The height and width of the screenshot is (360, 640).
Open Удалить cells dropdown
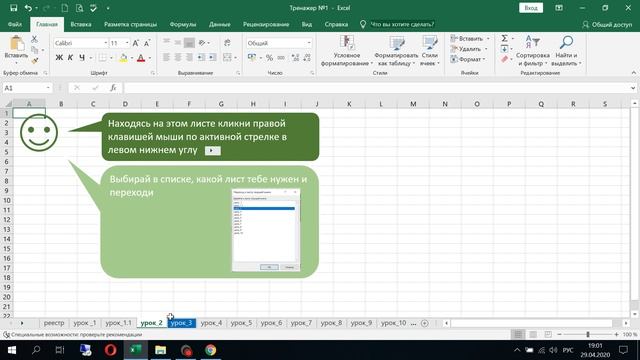[x=469, y=49]
